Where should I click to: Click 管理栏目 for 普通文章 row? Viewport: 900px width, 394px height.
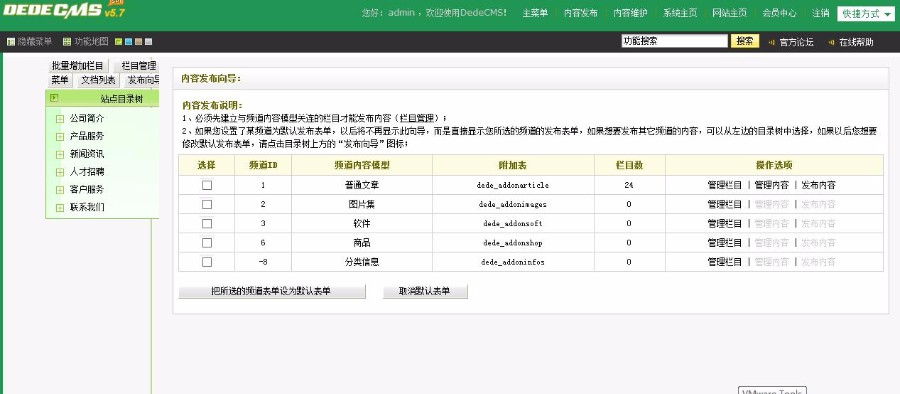click(x=724, y=185)
